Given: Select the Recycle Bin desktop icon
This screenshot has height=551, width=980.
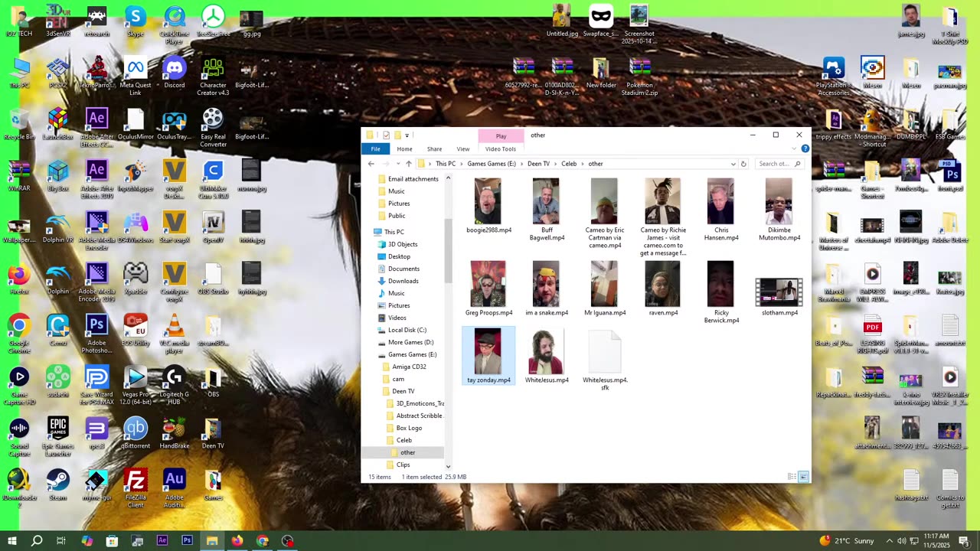Looking at the screenshot, I should (x=19, y=124).
